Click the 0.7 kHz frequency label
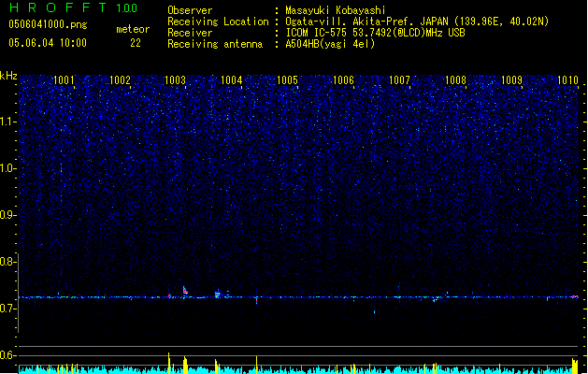This screenshot has height=374, width=588. coord(7,309)
